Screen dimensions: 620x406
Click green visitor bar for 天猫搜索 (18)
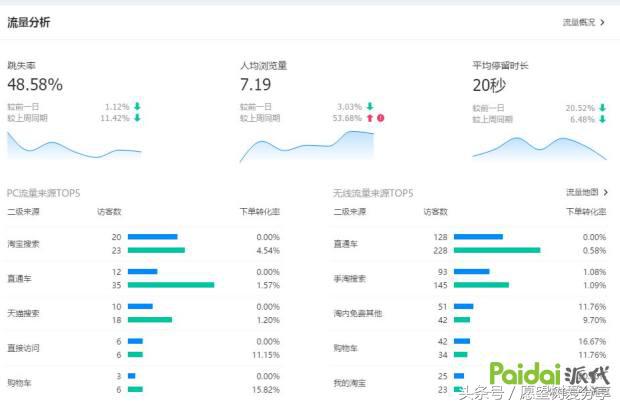point(150,320)
